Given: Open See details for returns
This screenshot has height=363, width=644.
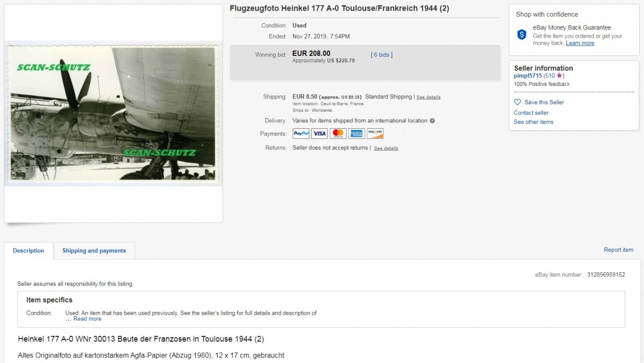Looking at the screenshot, I should click(x=386, y=148).
